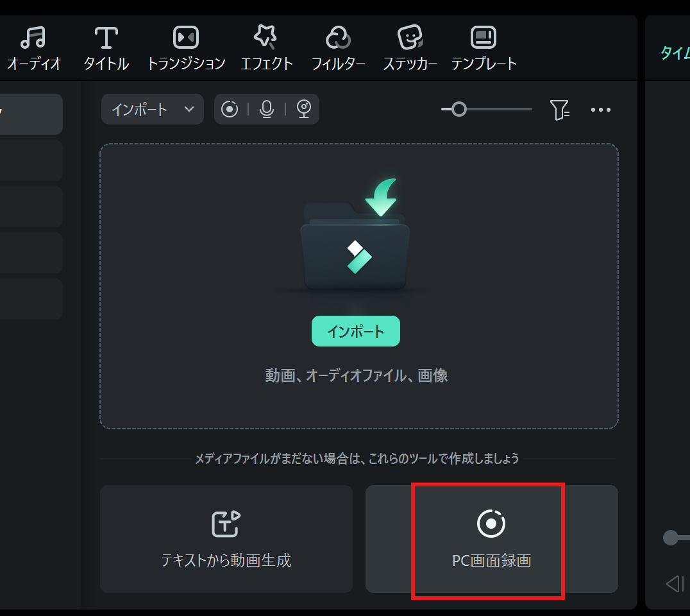Open the ステッカー (Stickers) tab

click(410, 48)
